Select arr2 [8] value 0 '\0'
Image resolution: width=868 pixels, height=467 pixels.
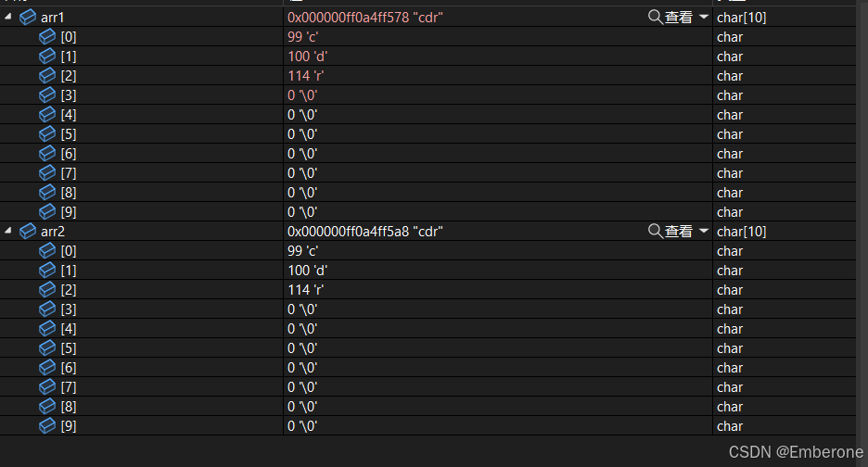302,407
